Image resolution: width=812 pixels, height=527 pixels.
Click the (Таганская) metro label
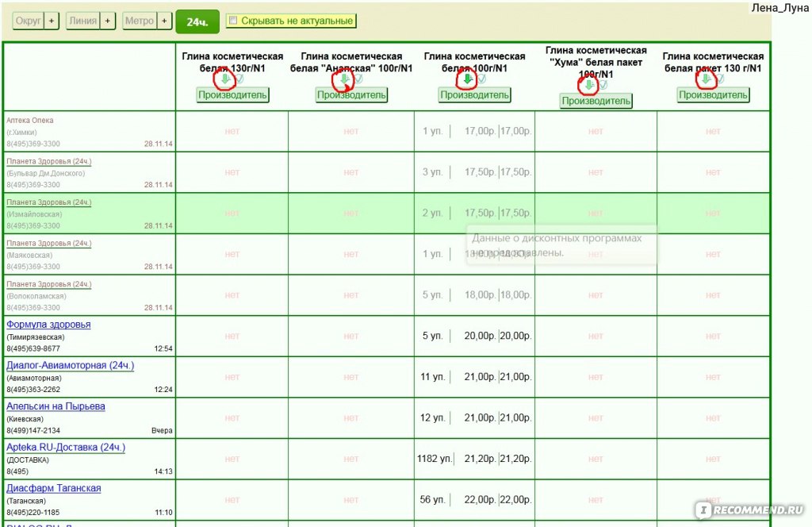click(26, 501)
